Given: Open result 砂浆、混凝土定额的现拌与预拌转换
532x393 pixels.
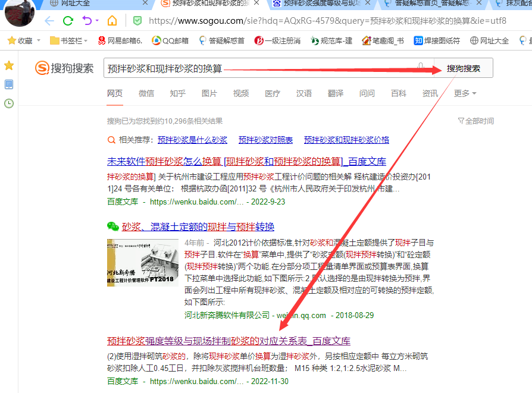Looking at the screenshot, I should coord(198,227).
